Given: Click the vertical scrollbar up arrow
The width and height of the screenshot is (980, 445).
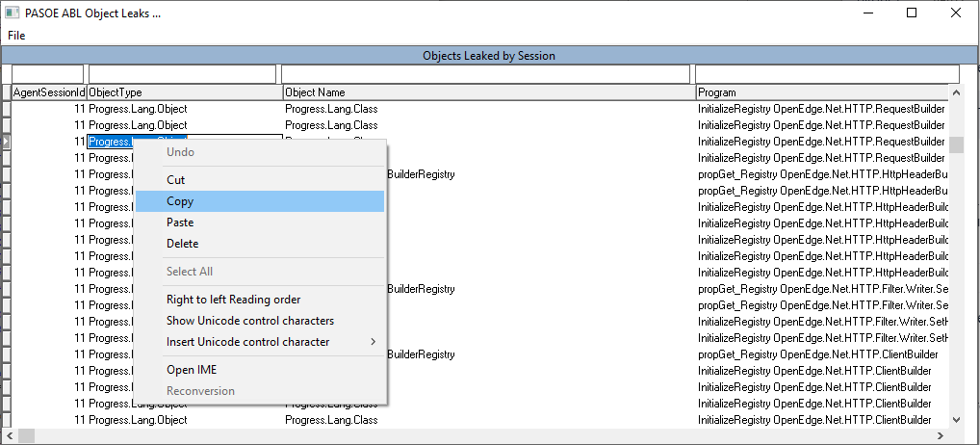Looking at the screenshot, I should click(956, 93).
